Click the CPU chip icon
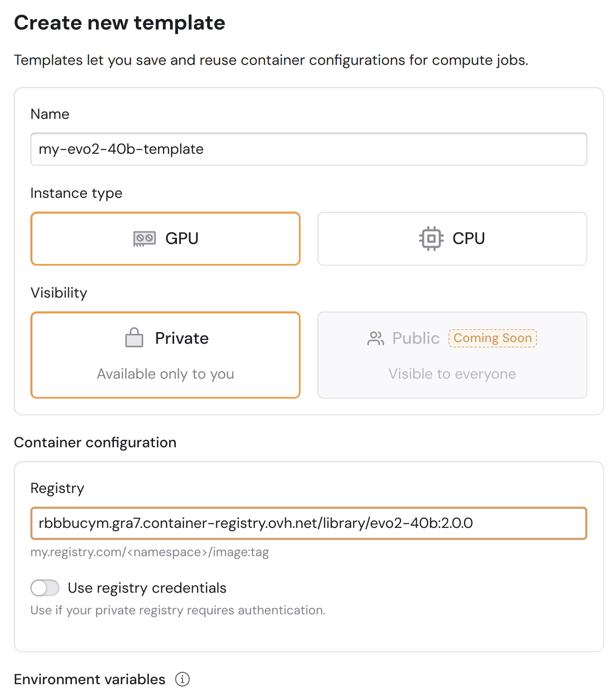 coord(431,239)
